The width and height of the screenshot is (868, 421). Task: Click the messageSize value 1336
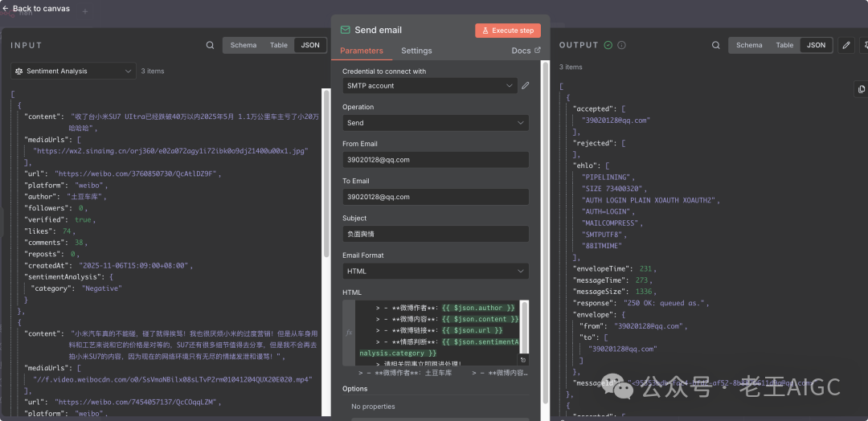coord(645,292)
